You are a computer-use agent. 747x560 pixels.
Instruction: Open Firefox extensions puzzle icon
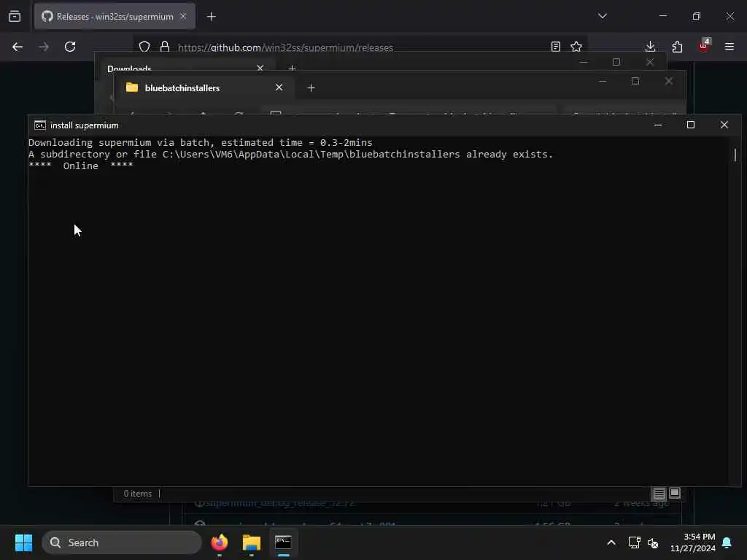point(677,47)
